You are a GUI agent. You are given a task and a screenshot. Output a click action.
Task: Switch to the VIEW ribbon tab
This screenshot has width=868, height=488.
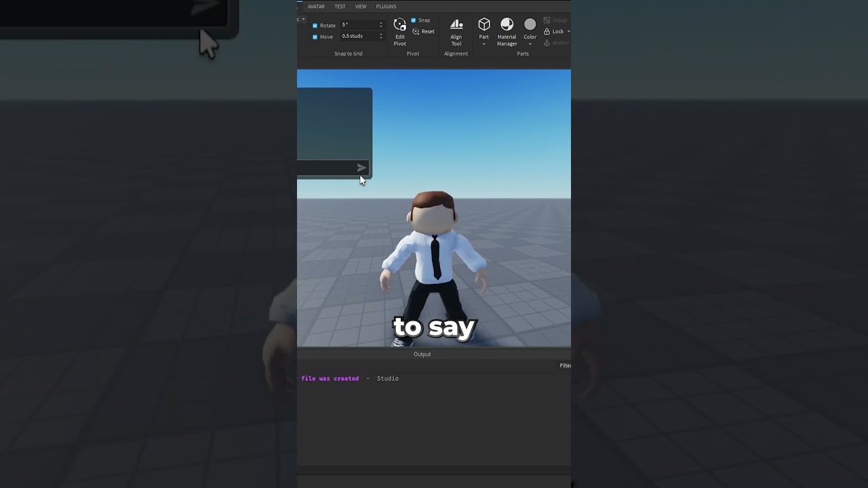pyautogui.click(x=361, y=7)
